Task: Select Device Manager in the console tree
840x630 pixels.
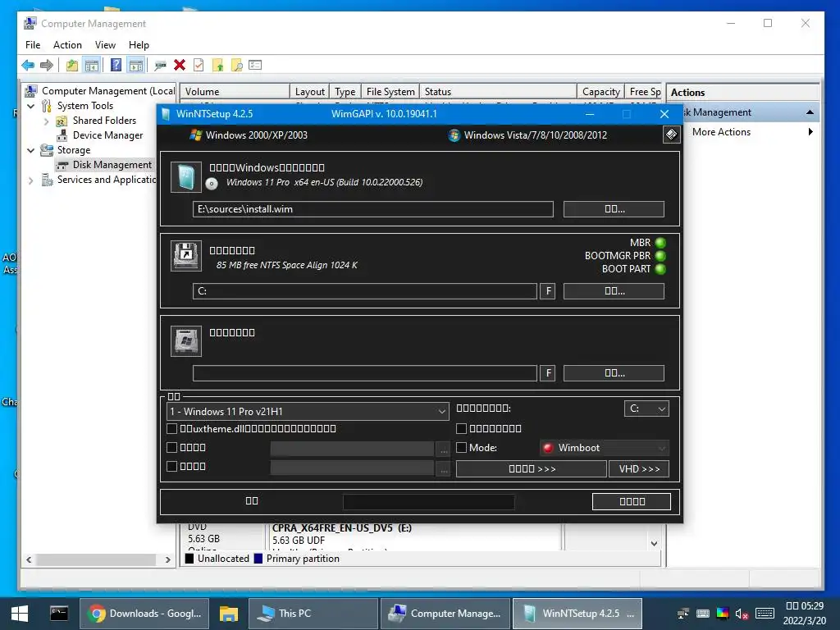Action: [107, 135]
